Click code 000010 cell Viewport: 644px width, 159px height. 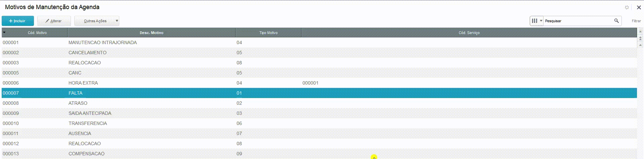[x=11, y=123]
